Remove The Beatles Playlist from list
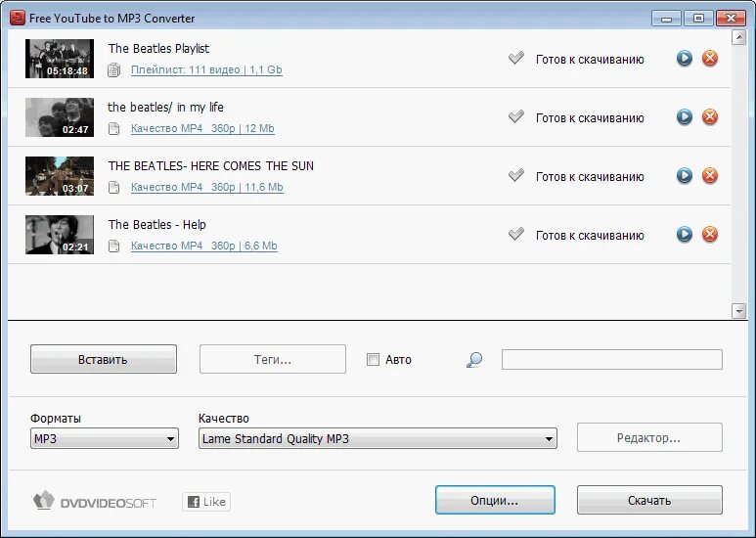 coord(710,59)
